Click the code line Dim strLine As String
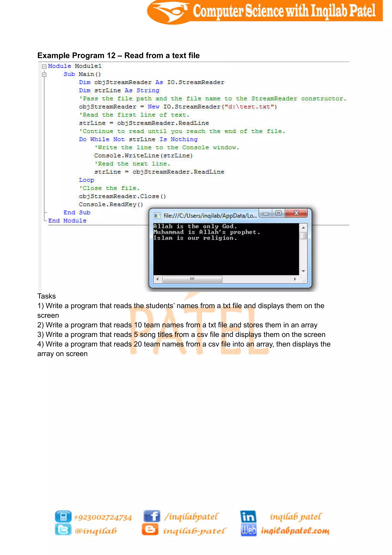The width and height of the screenshot is (392, 555). (119, 90)
